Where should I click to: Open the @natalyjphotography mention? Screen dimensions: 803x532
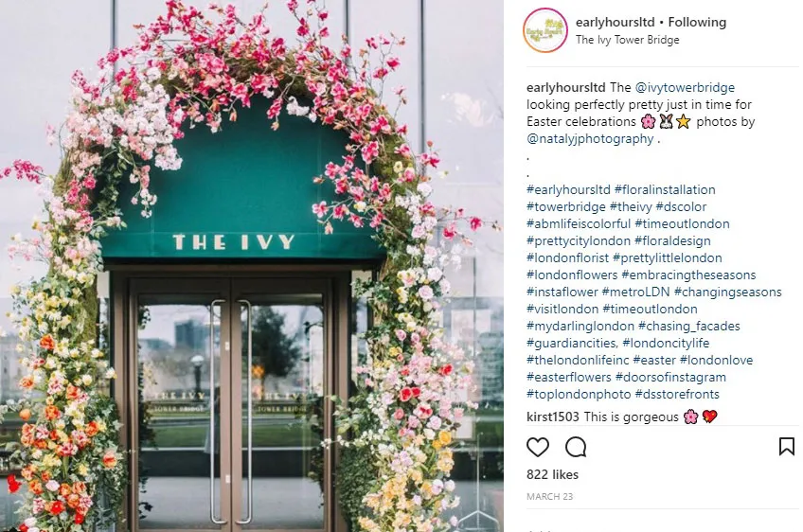coord(590,139)
